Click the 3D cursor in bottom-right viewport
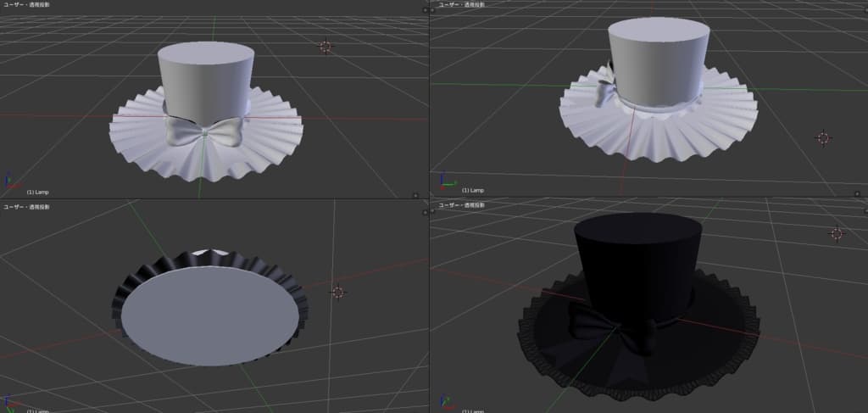 click(837, 233)
